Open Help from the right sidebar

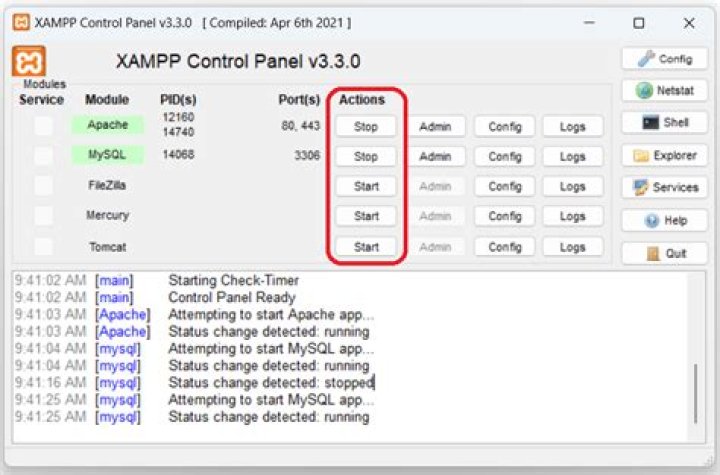pyautogui.click(x=664, y=220)
